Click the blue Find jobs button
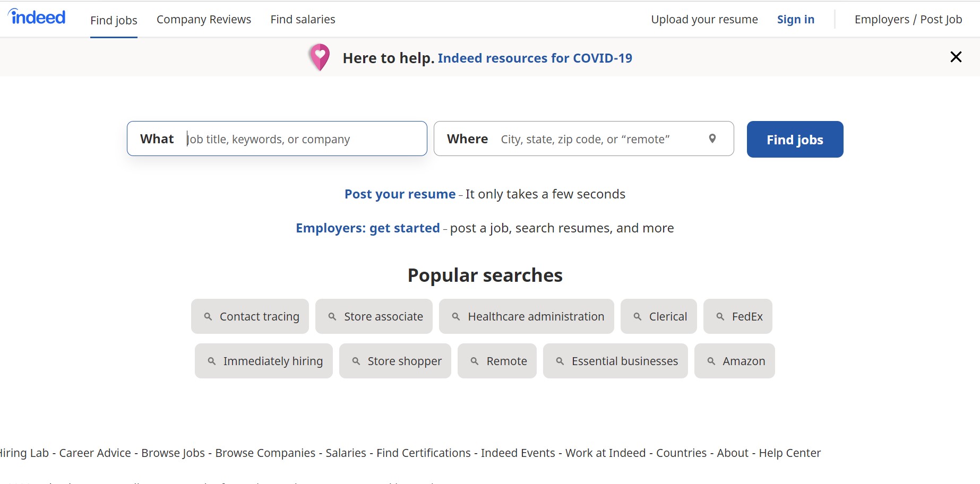Viewport: 980px width, 484px height. click(795, 139)
